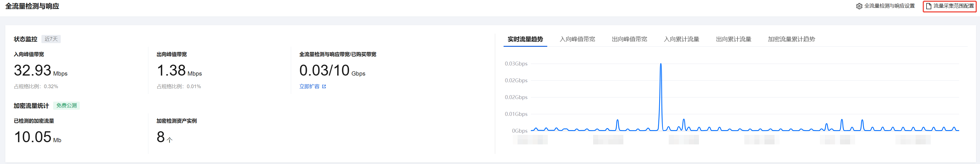980x164 pixels.
Task: Click the 免费公测 badge
Action: (67, 106)
